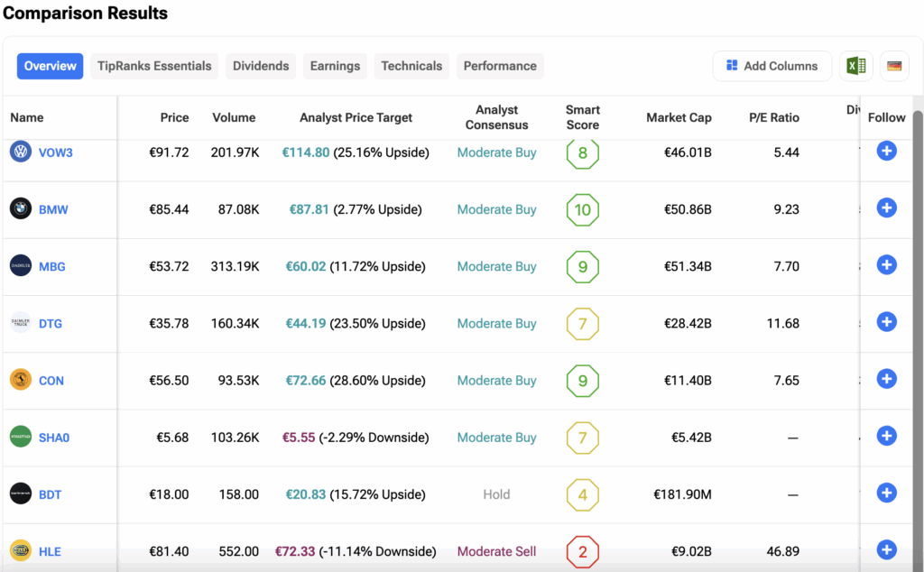Open the VOW3 stock link
Viewport: 924px width, 572px height.
point(56,152)
